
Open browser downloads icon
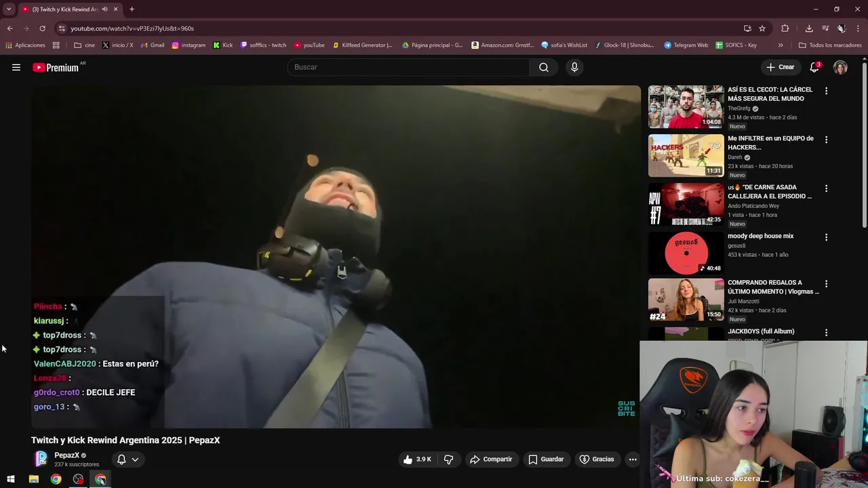pos(809,28)
